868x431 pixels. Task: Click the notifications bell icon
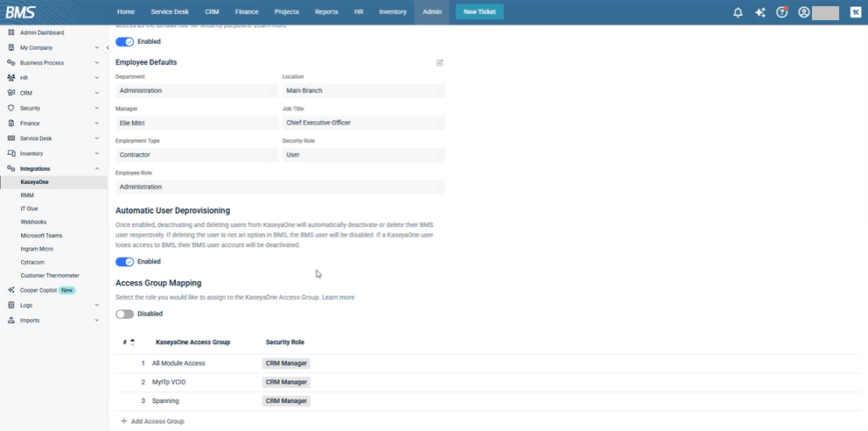[738, 12]
